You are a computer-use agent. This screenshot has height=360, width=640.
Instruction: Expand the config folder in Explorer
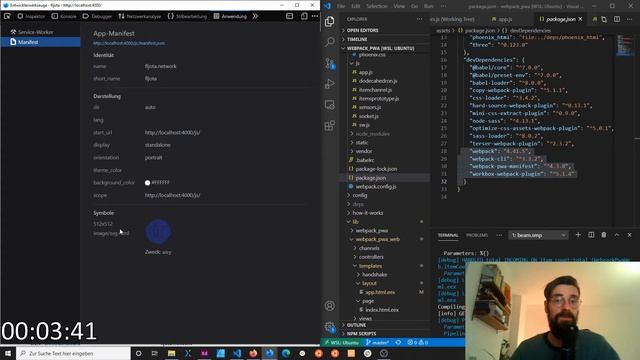[x=360, y=196]
